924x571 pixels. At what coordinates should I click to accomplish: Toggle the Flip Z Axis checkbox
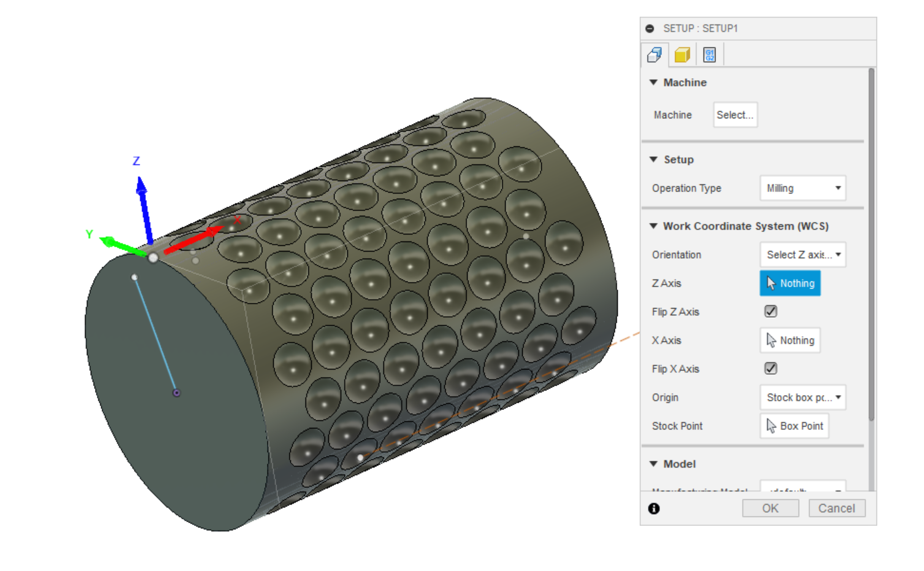tap(770, 311)
